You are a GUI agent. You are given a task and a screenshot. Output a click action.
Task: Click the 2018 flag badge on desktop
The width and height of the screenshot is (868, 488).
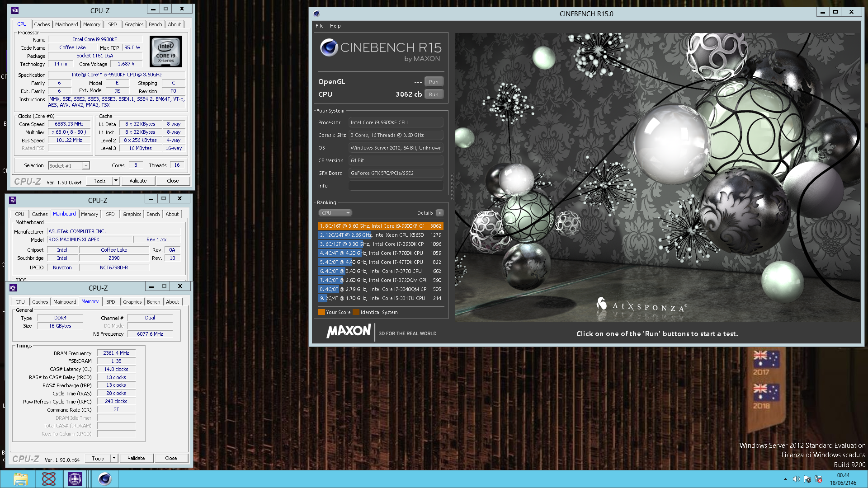click(x=766, y=396)
